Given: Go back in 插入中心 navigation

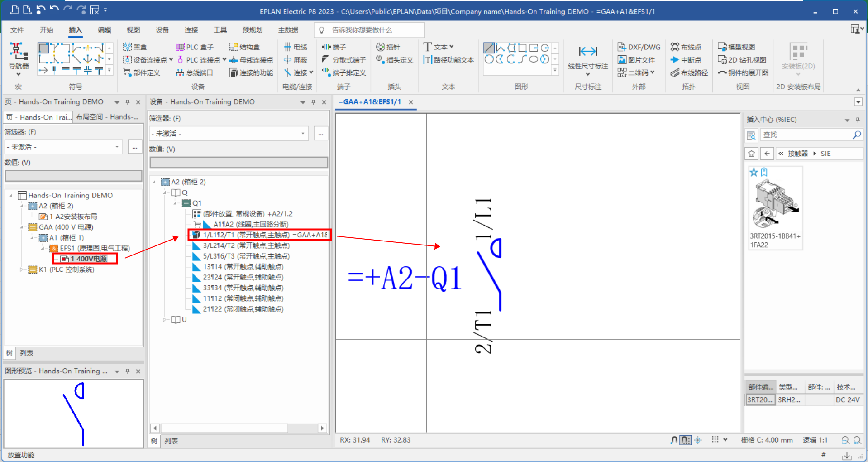Looking at the screenshot, I should (x=767, y=154).
